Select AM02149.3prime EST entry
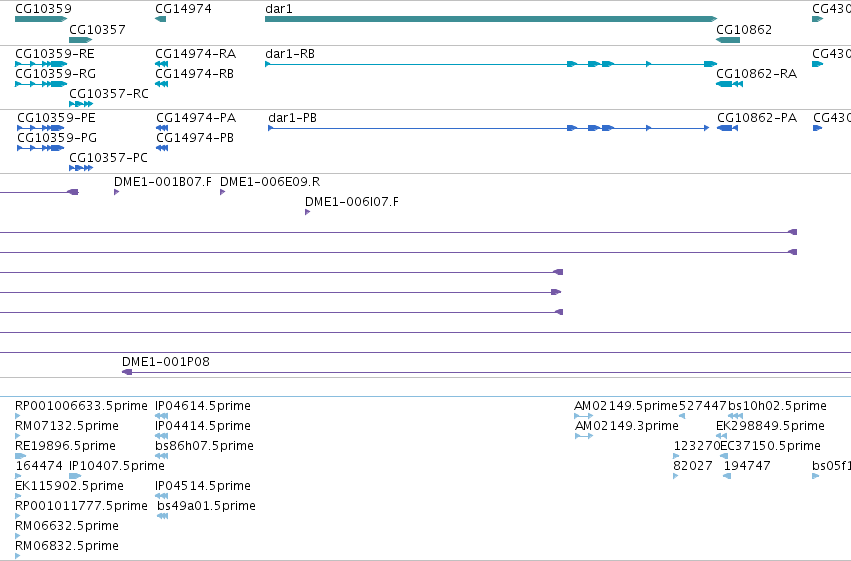 (x=627, y=426)
